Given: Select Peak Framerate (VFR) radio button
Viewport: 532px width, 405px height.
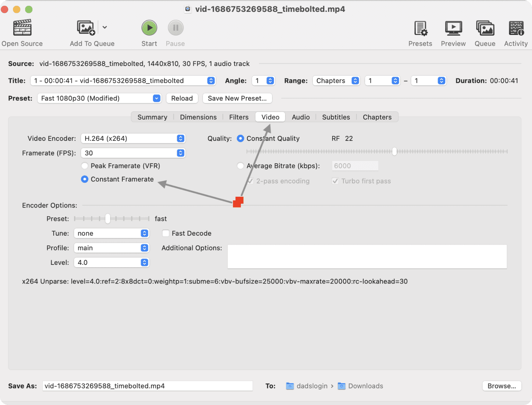Looking at the screenshot, I should tap(85, 166).
